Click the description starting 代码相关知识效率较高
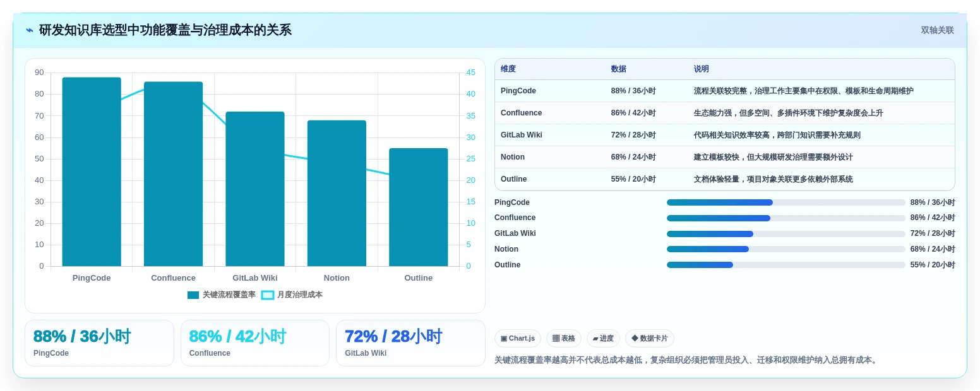The width and height of the screenshot is (980, 391). pyautogui.click(x=777, y=135)
